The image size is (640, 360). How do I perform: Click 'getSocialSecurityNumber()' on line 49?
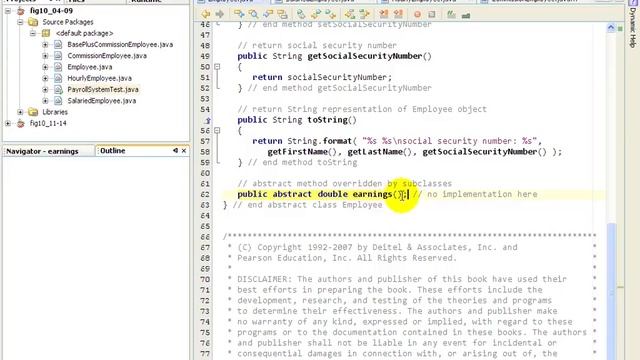369,56
